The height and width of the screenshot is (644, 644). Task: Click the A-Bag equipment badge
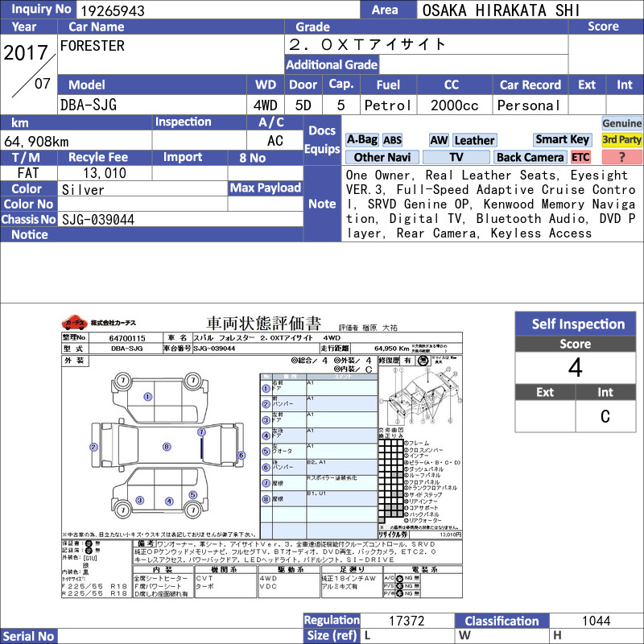tap(361, 140)
